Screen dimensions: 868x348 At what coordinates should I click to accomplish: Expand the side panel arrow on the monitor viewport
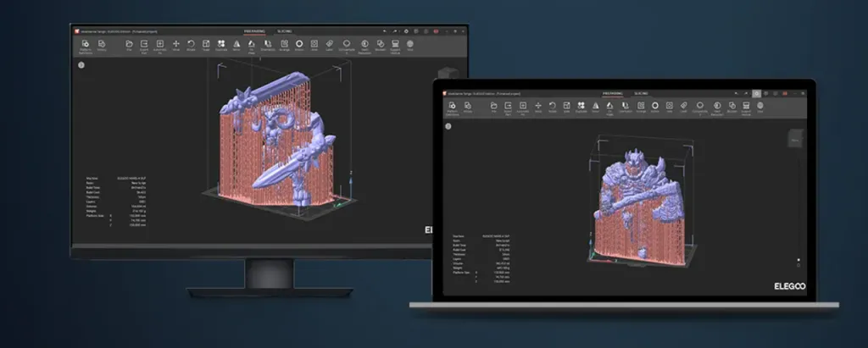81,64
